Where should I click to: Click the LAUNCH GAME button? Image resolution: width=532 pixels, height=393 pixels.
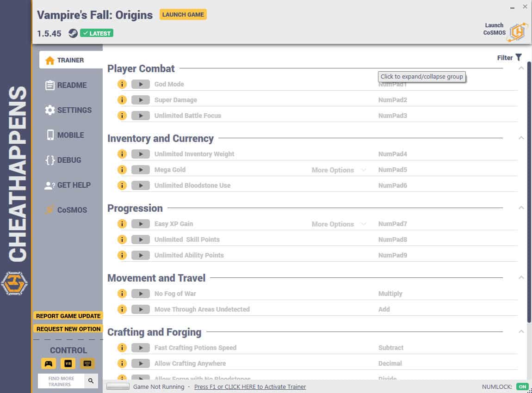click(183, 15)
